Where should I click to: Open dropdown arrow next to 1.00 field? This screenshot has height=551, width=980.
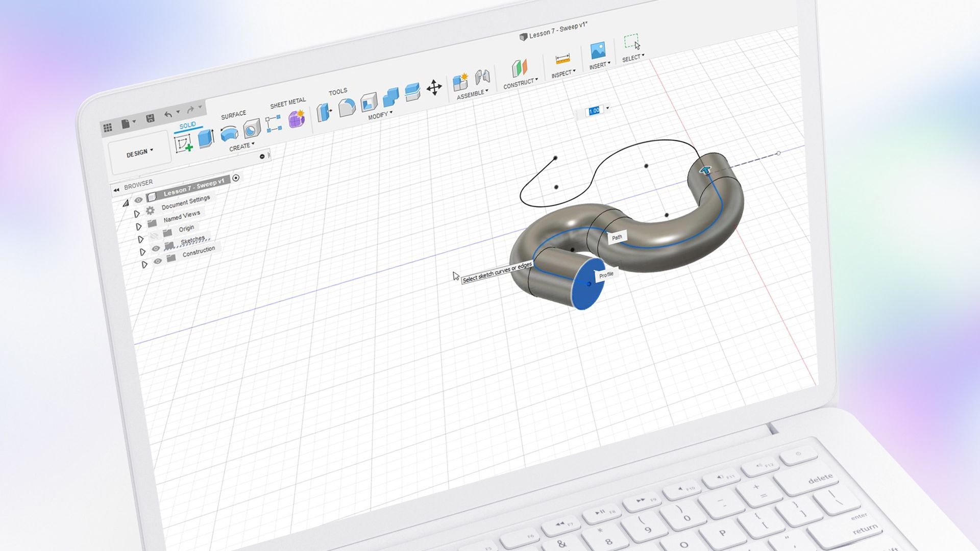pyautogui.click(x=607, y=108)
